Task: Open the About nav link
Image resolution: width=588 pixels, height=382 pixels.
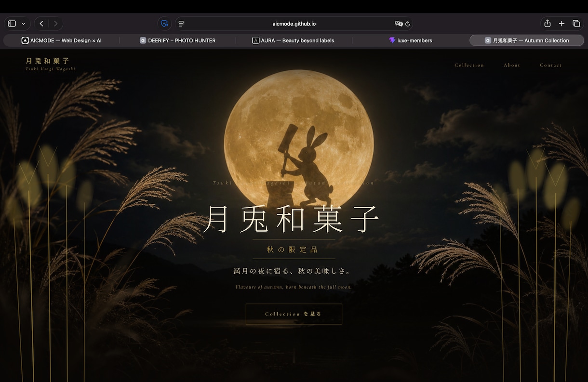Action: 512,65
